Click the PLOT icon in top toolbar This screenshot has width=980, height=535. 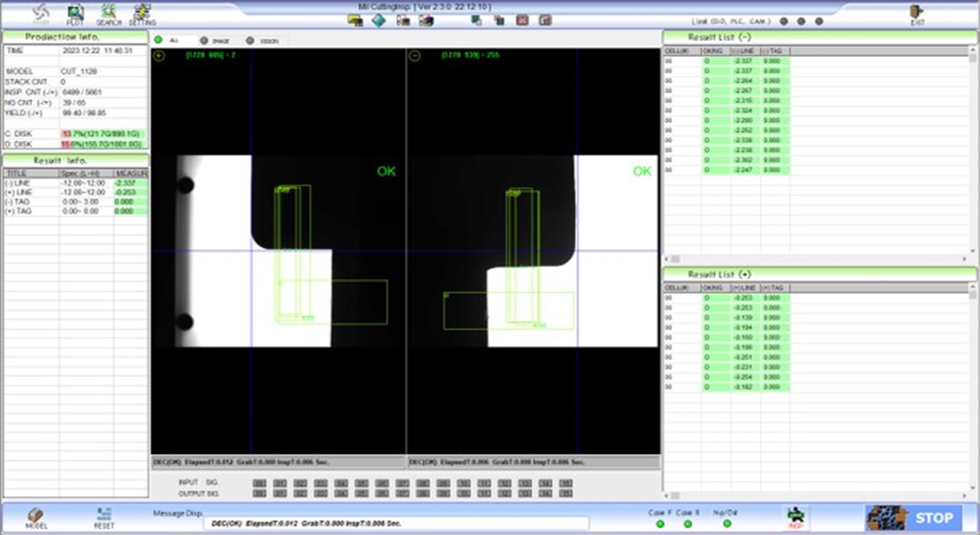75,13
